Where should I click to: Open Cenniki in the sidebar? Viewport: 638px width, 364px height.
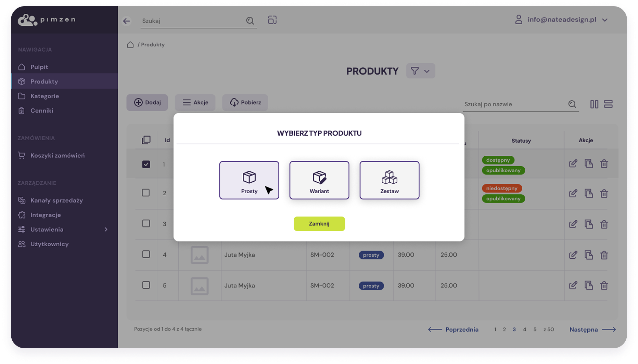[x=64, y=110]
